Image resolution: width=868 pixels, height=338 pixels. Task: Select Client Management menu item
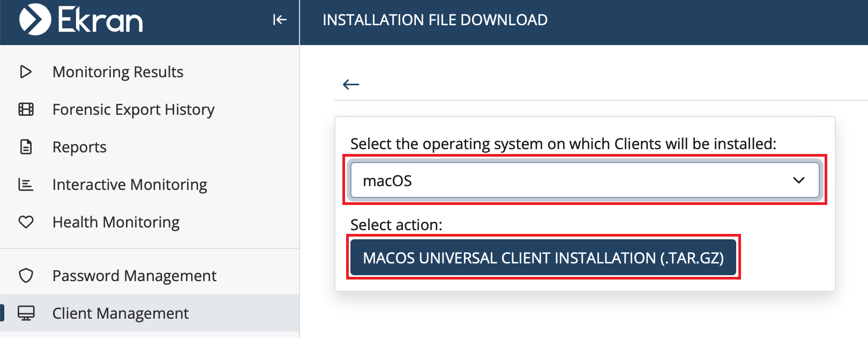121,313
